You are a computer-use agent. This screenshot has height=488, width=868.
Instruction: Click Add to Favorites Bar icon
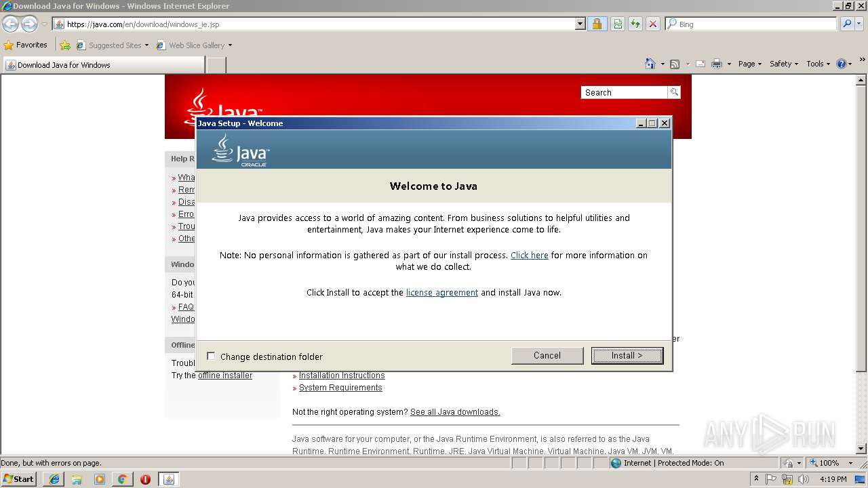point(65,45)
